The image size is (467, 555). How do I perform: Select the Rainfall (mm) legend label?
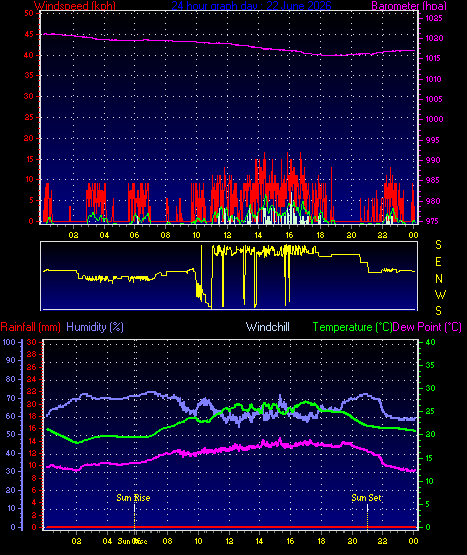pos(30,327)
